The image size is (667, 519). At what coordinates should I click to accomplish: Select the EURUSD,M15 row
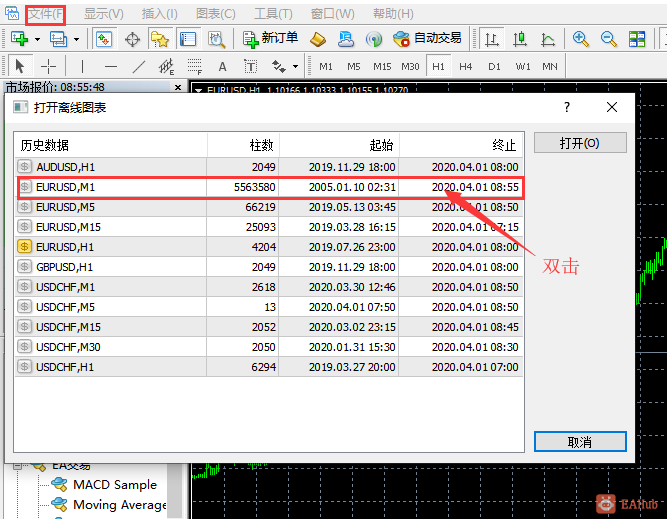pyautogui.click(x=269, y=227)
